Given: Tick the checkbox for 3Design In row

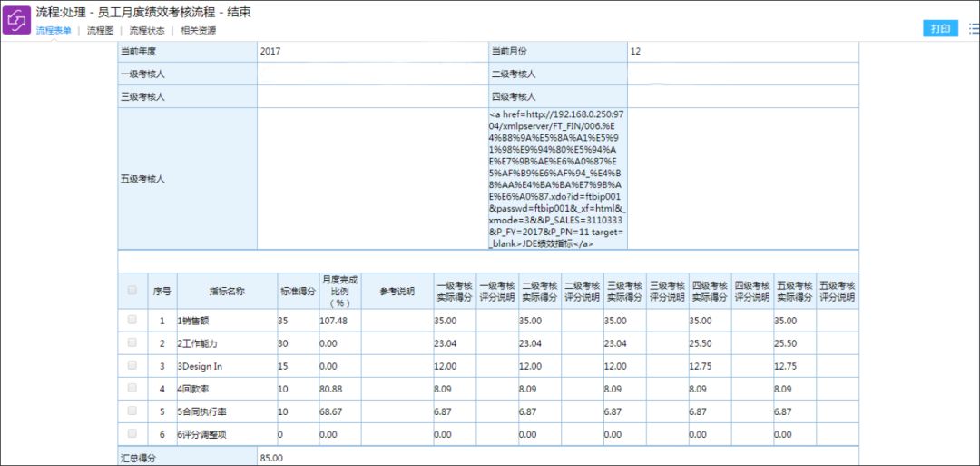Looking at the screenshot, I should 132,365.
